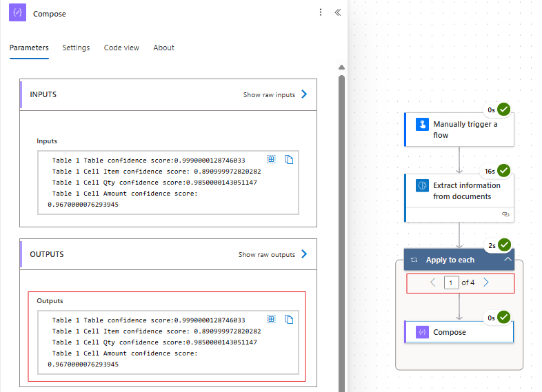Collapse the Apply to each container

coord(508,260)
